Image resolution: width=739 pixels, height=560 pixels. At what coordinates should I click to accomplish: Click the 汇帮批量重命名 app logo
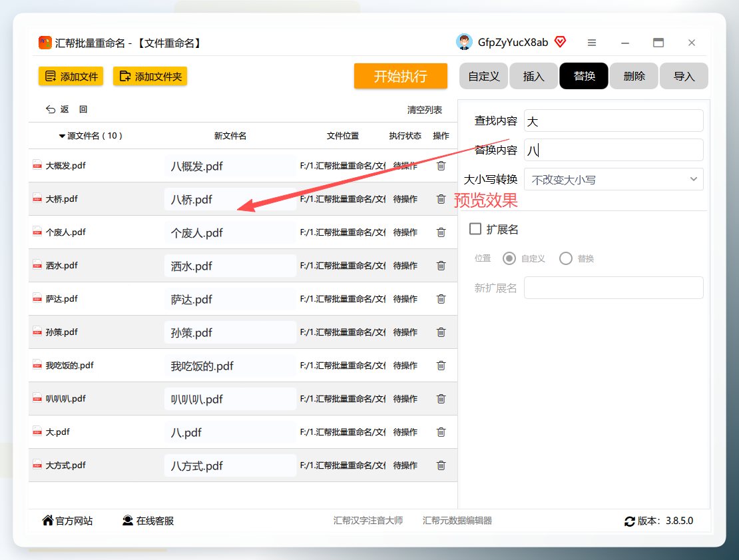click(x=45, y=43)
